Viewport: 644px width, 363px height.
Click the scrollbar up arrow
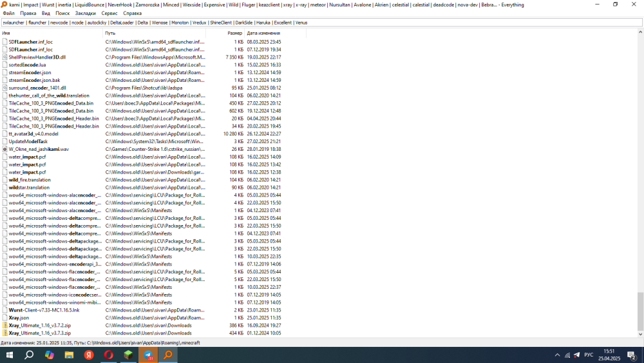pos(640,32)
